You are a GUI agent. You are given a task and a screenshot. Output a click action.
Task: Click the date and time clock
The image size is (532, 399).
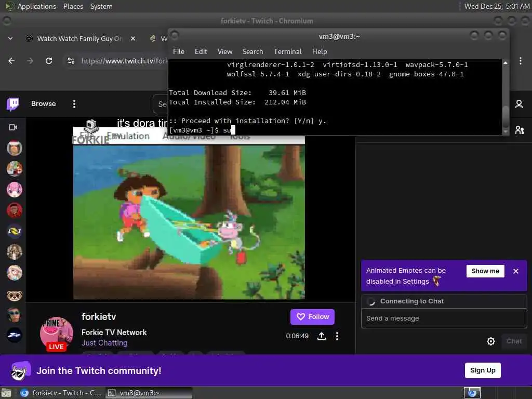[496, 6]
